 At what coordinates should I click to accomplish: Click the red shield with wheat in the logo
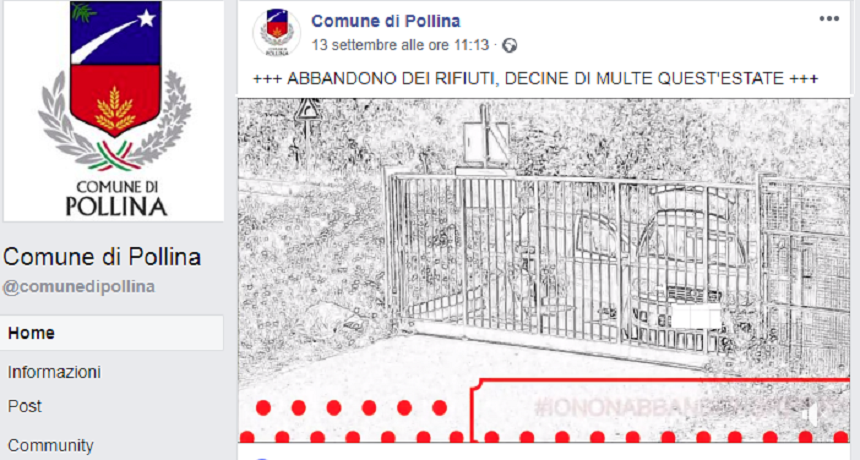pos(115,100)
